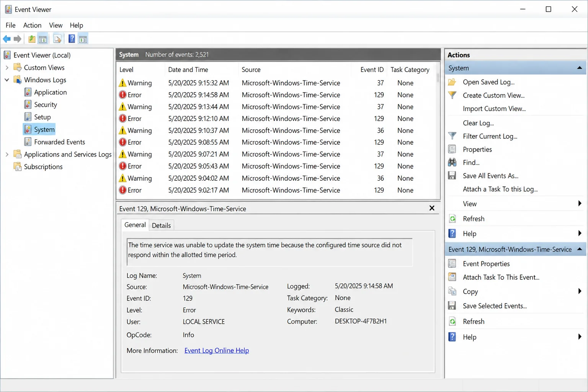588x392 pixels.
Task: Click the Copy icon in event actions
Action: [452, 291]
